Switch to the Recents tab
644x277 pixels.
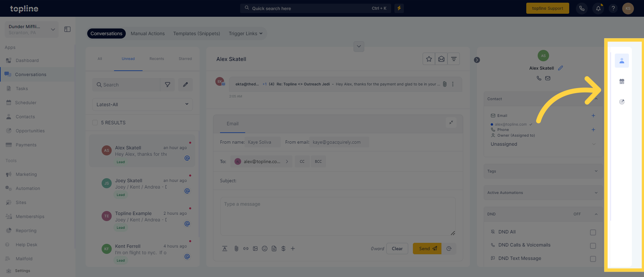157,59
